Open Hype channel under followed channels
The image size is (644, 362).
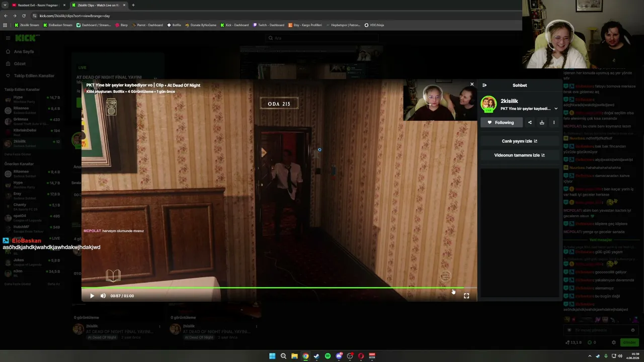click(x=32, y=99)
